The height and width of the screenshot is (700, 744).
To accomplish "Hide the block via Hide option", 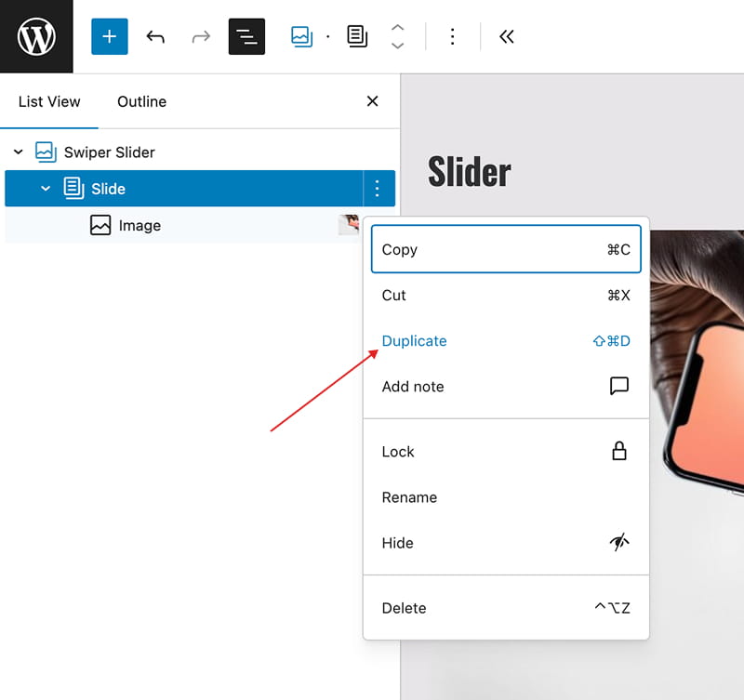I will pyautogui.click(x=397, y=543).
